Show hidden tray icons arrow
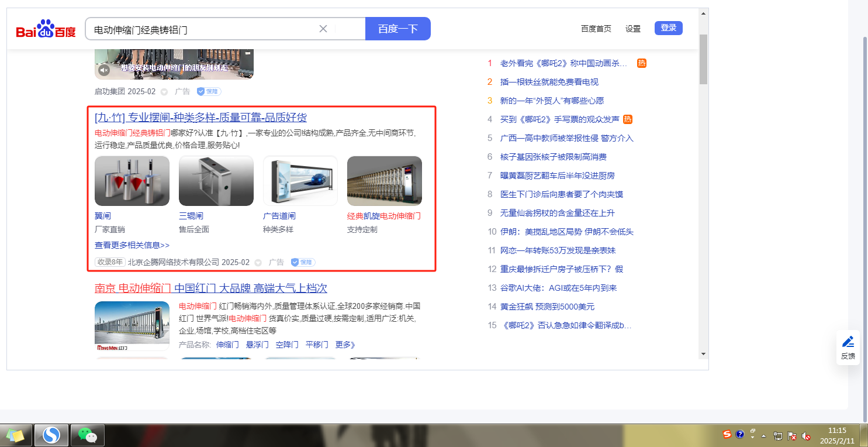Screen dimensions: 868x447 763,436
